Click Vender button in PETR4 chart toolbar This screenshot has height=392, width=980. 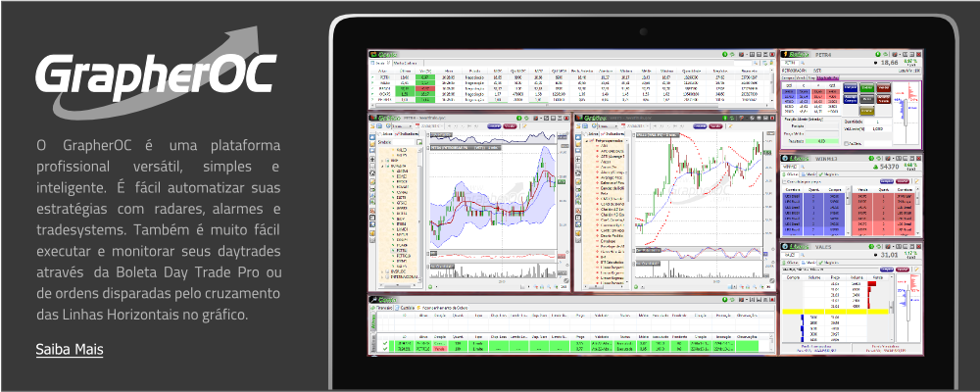point(510,125)
